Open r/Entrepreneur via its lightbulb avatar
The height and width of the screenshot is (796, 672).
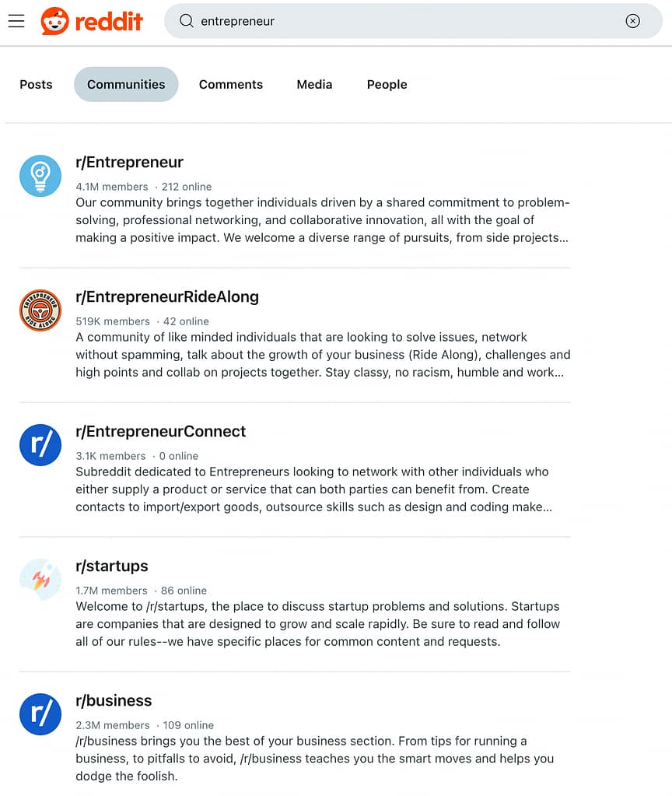[40, 176]
